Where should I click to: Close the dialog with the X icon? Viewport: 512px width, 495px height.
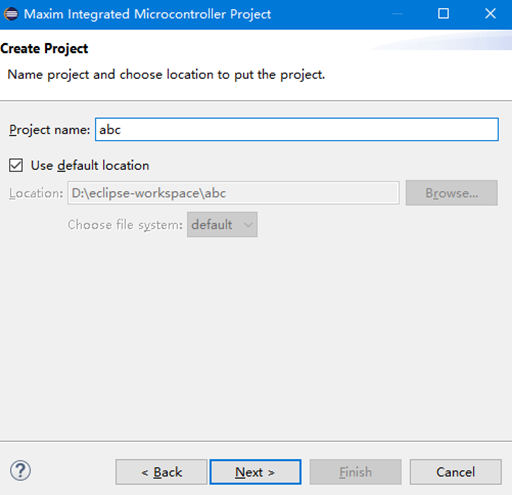(490, 14)
